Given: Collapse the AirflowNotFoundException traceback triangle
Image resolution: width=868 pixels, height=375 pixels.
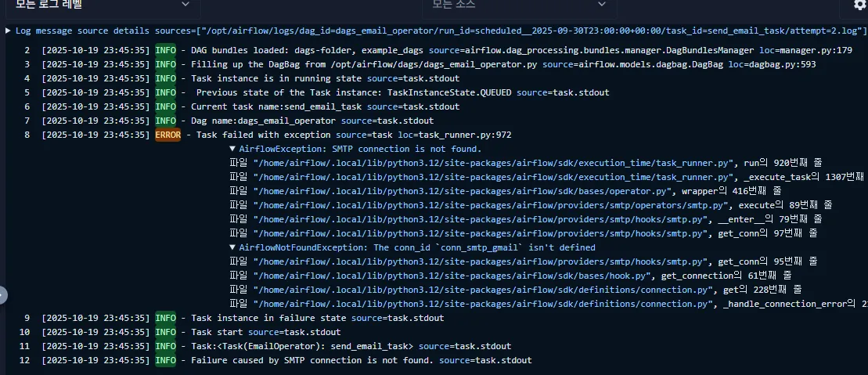Looking at the screenshot, I should [232, 247].
